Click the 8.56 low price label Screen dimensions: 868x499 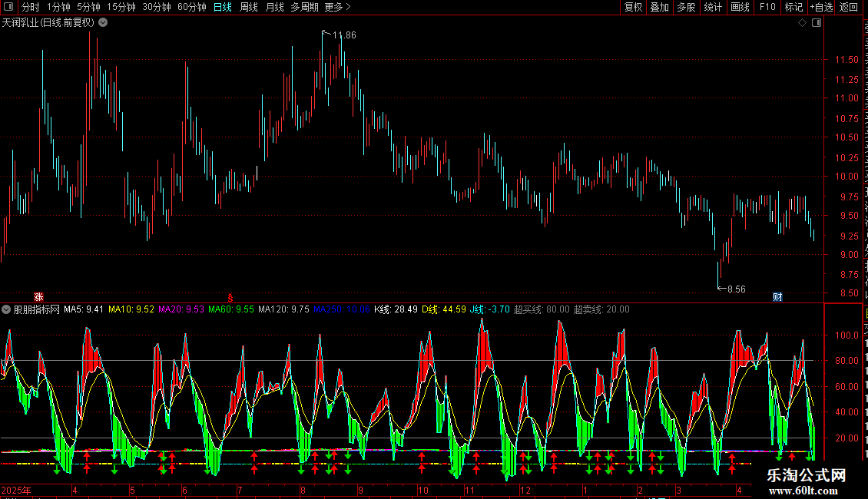pyautogui.click(x=736, y=289)
